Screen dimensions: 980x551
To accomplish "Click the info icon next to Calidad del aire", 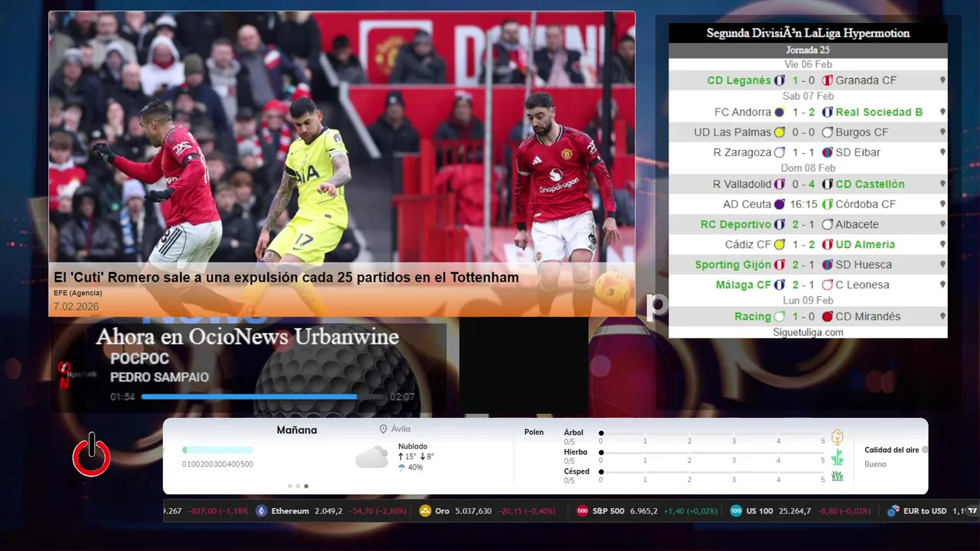I will 925,450.
